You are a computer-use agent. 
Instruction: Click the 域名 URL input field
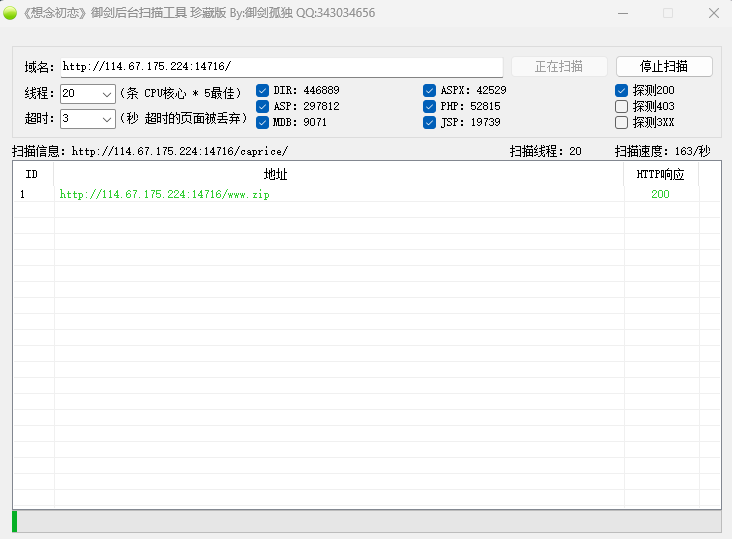[x=280, y=67]
